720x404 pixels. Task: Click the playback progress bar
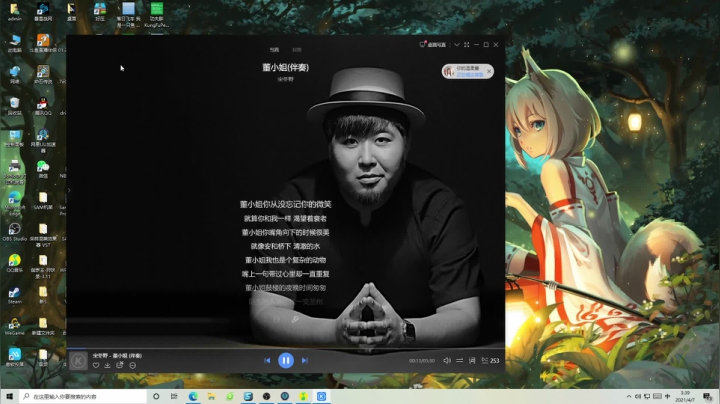pyautogui.click(x=286, y=348)
